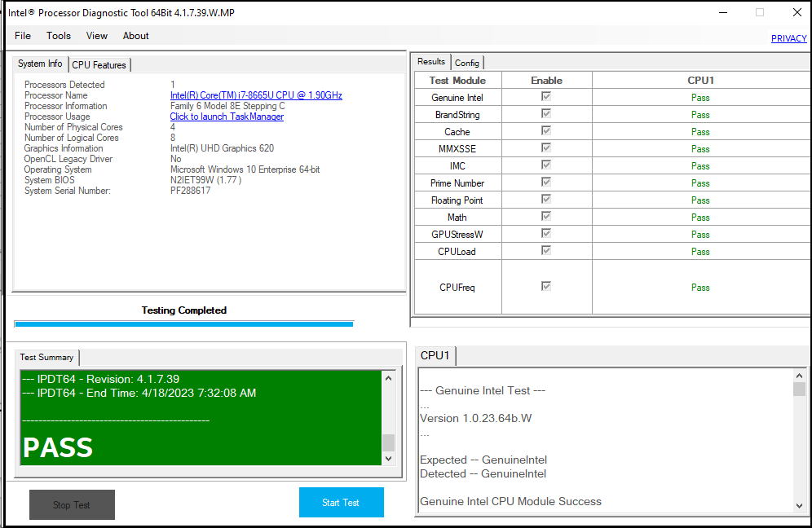Image resolution: width=812 pixels, height=528 pixels.
Task: Click the IPDT64 End Time line
Action: coord(139,393)
